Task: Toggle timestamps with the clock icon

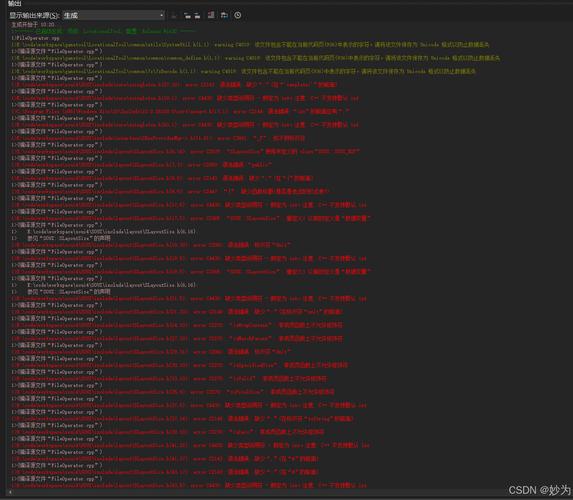Action: coord(238,15)
